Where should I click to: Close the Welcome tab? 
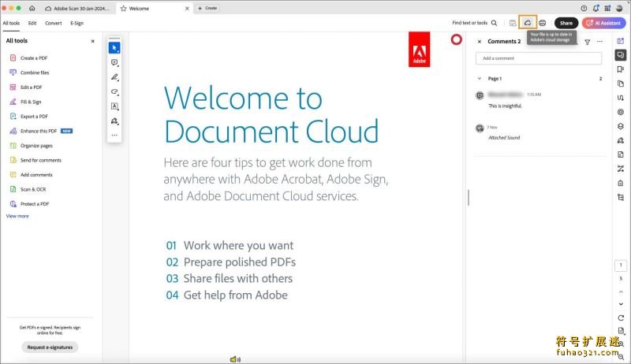(x=187, y=9)
